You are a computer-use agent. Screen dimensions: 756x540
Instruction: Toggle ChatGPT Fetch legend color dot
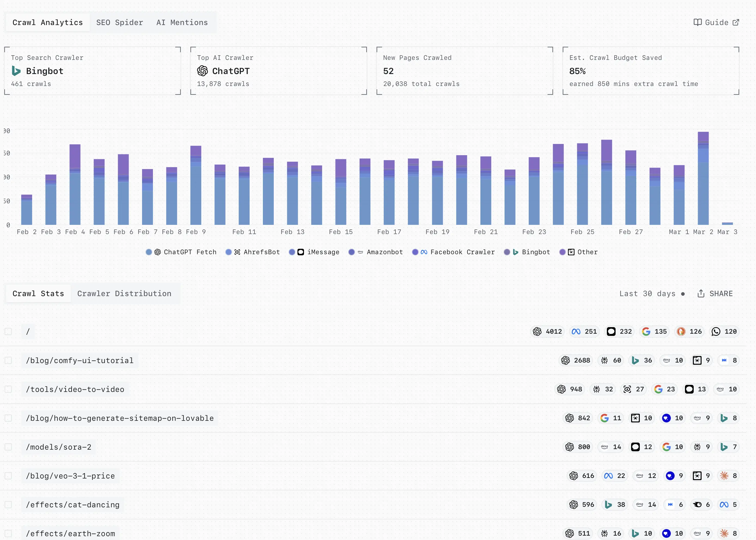pos(149,252)
